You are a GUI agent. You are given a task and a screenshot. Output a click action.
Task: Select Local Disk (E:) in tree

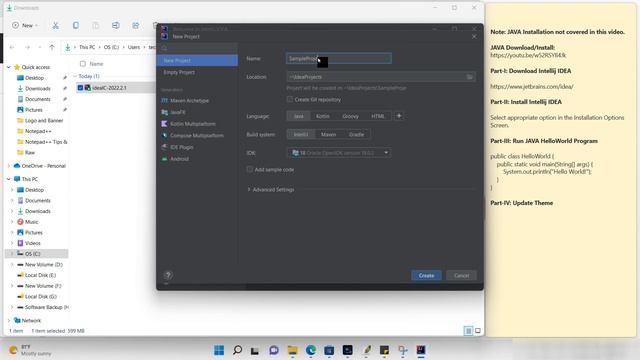(40, 275)
